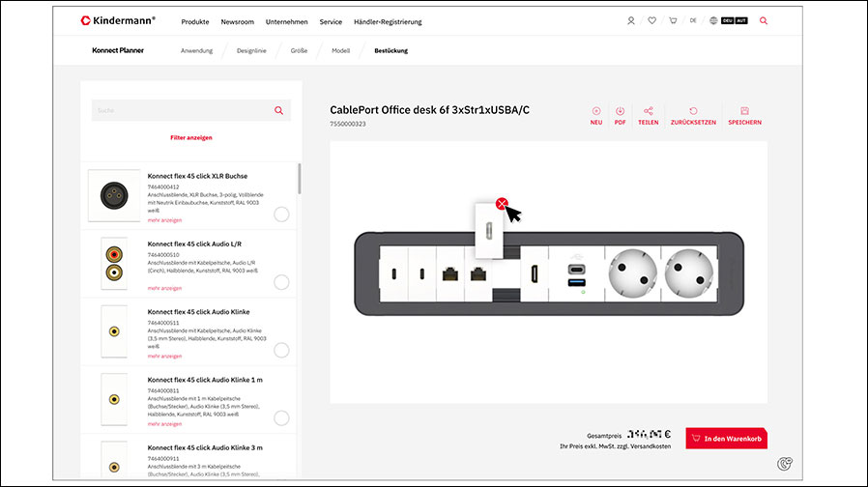
Task: Select the HDMI module beside USB charger
Action: point(535,274)
